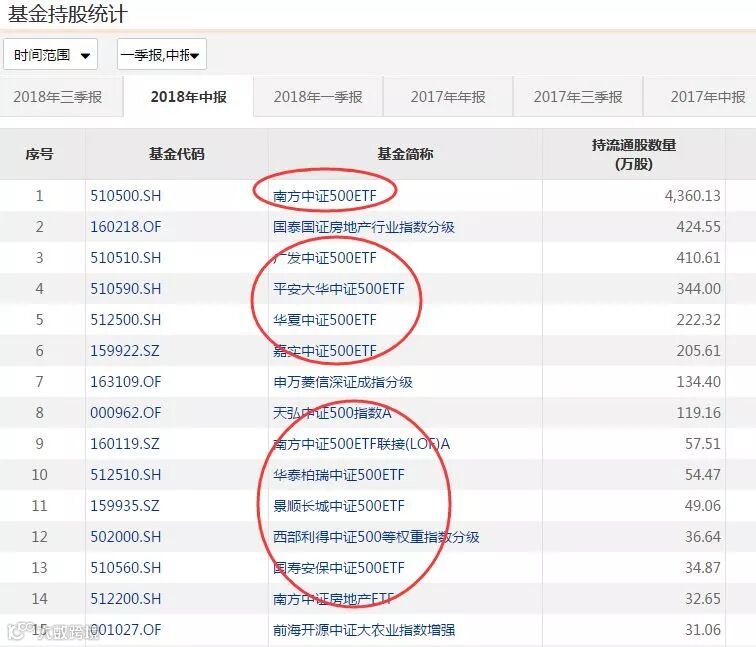Image resolution: width=756 pixels, height=647 pixels.
Task: Select the holdings value 205.61
Action: [698, 350]
